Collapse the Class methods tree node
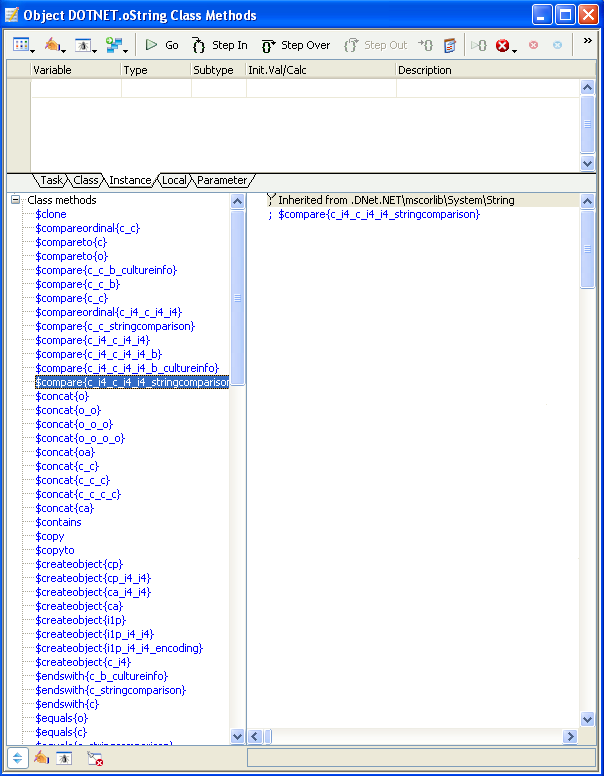Image resolution: width=604 pixels, height=776 pixels. tap(16, 200)
